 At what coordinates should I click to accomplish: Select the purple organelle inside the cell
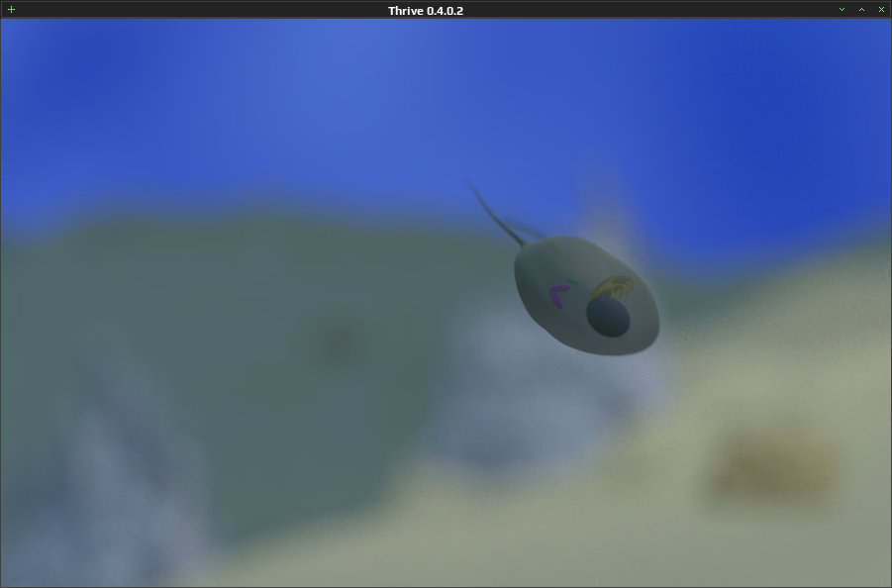tap(558, 296)
